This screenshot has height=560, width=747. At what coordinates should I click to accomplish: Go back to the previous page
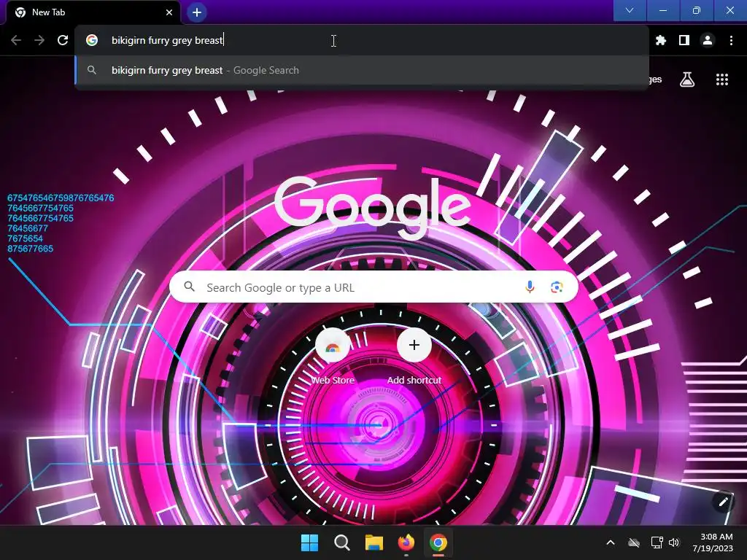coord(16,41)
